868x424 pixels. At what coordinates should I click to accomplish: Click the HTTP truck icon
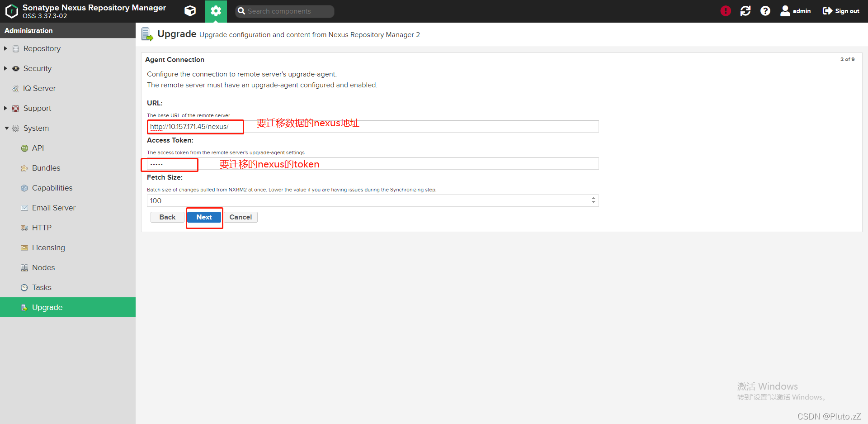coord(24,228)
